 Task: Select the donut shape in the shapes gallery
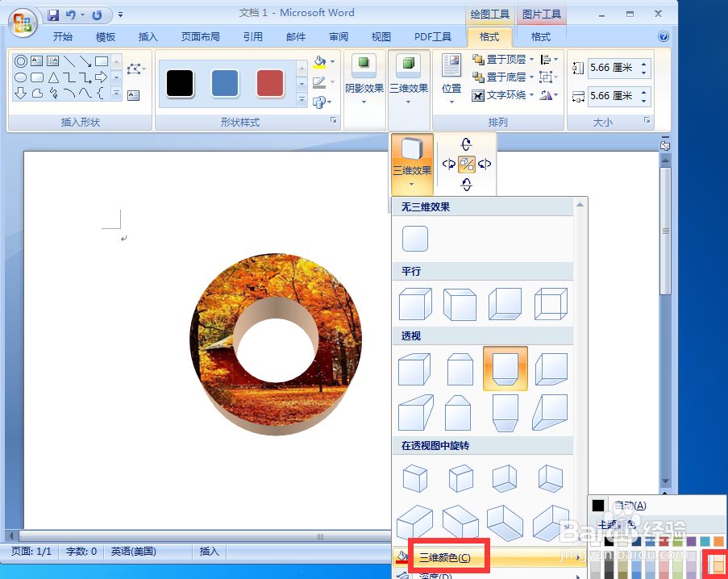pyautogui.click(x=20, y=60)
